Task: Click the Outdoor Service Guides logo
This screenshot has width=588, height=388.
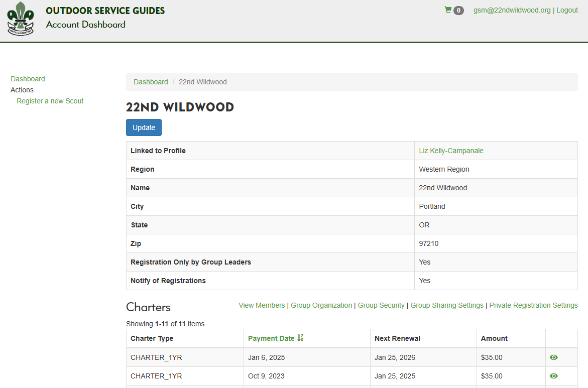Action: (21, 19)
